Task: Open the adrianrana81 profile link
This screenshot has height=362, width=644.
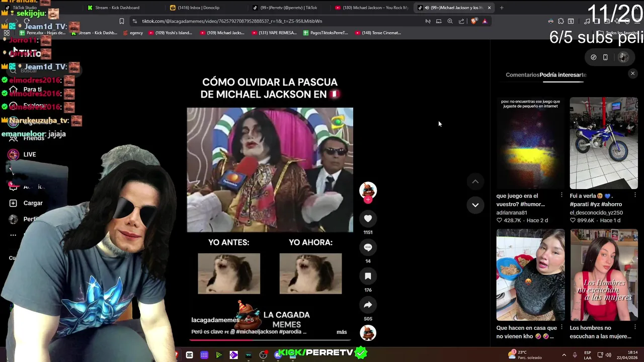Action: (512, 213)
